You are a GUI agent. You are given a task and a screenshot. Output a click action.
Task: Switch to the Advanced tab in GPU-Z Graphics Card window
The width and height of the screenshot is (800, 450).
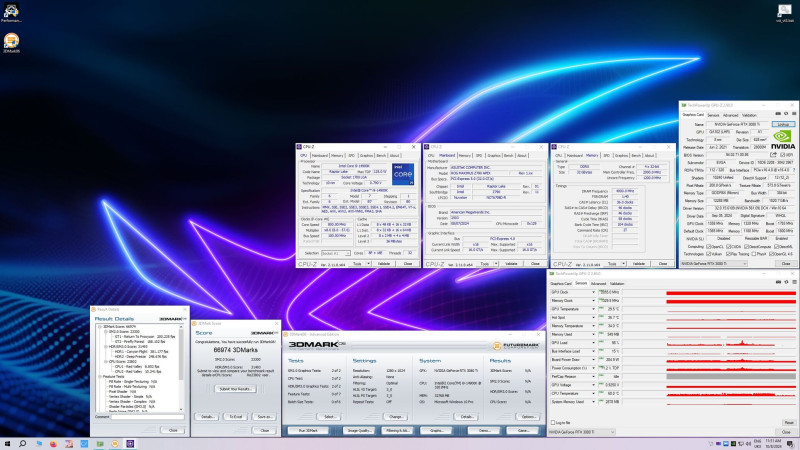(x=731, y=115)
